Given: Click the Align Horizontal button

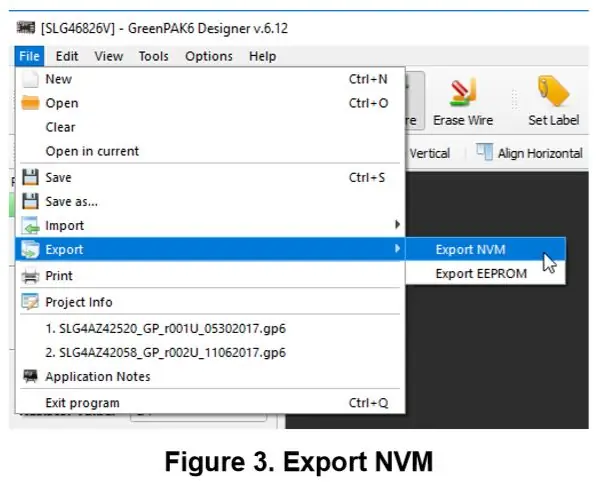Looking at the screenshot, I should click(530, 153).
